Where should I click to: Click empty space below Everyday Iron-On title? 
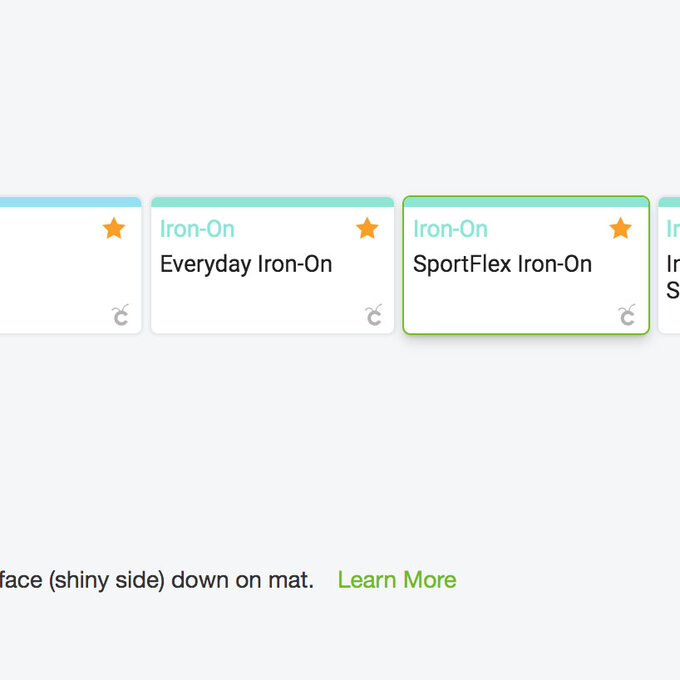pyautogui.click(x=250, y=304)
